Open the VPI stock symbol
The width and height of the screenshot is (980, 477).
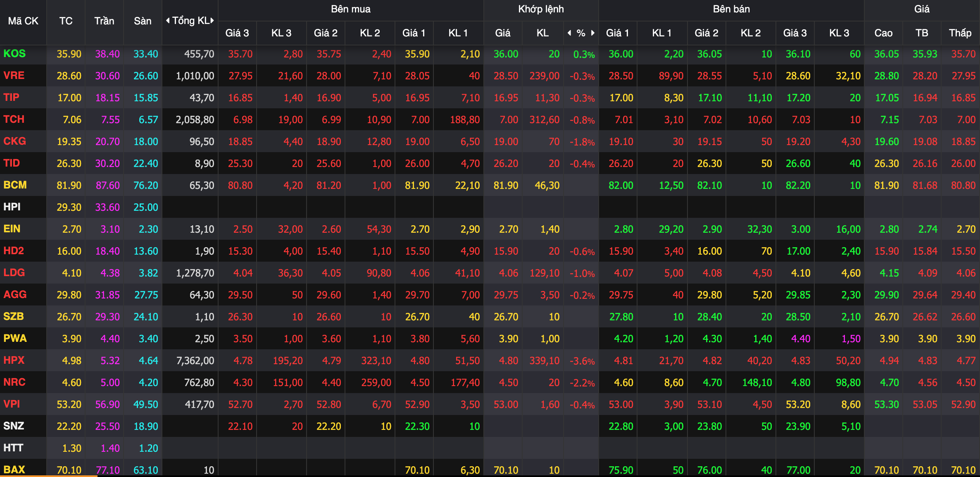[x=12, y=404]
